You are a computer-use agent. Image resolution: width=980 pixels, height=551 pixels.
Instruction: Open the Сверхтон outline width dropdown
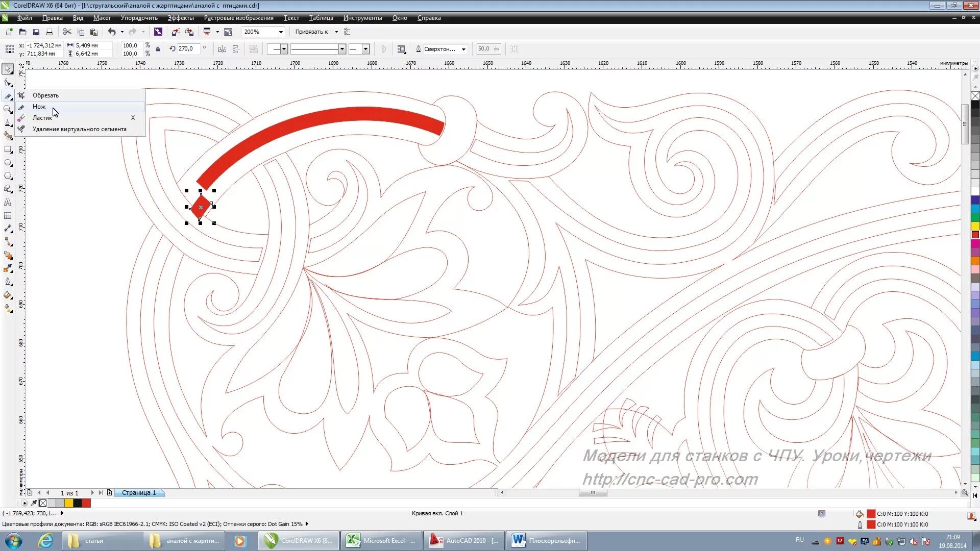pos(463,49)
